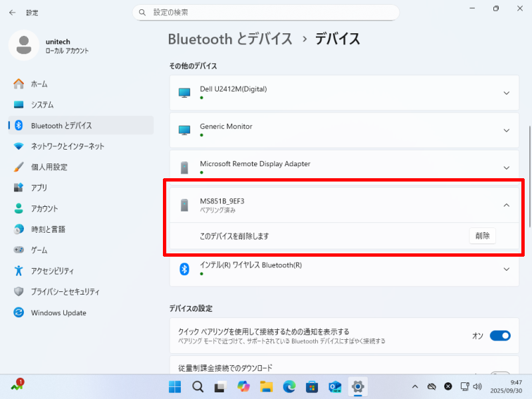Go to Windows Update in sidebar
This screenshot has height=399, width=532.
pos(59,313)
